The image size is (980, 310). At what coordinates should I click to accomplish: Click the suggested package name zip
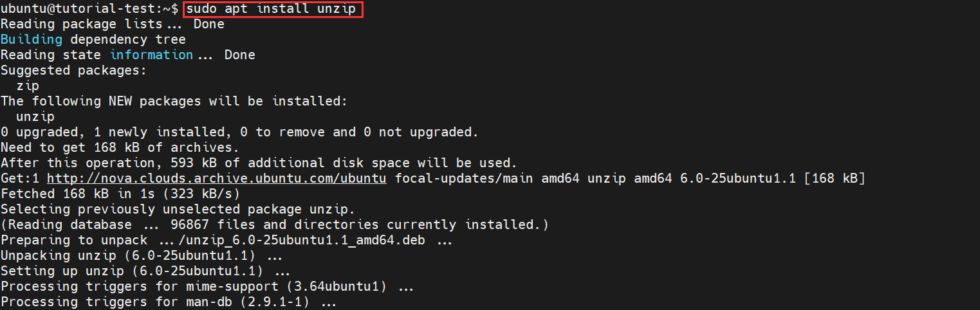[28, 86]
